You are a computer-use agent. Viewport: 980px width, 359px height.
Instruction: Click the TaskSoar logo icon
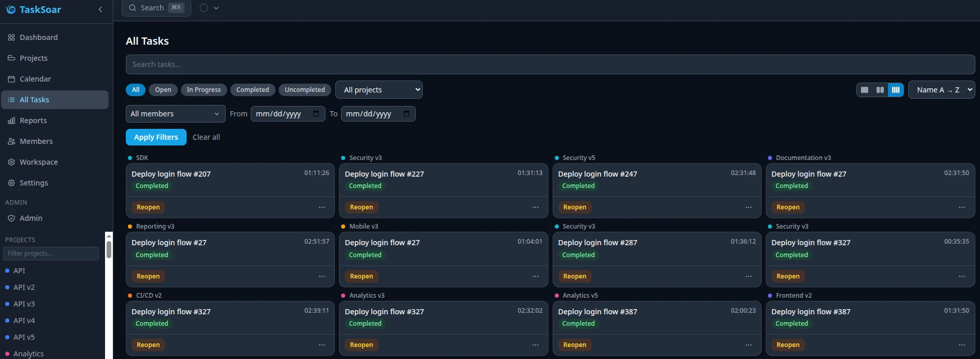[10, 9]
